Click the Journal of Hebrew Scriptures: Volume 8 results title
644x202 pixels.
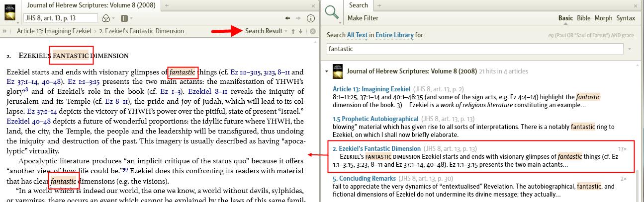(x=412, y=71)
